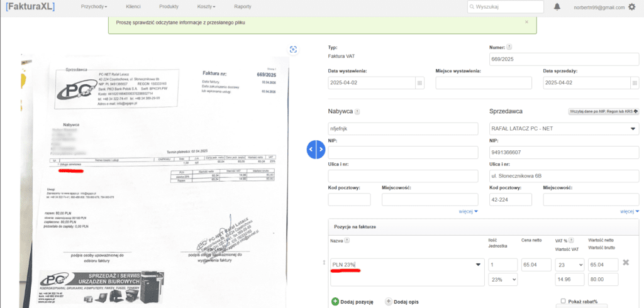644x308 pixels.
Task: Close the green notification banner
Action: click(526, 22)
